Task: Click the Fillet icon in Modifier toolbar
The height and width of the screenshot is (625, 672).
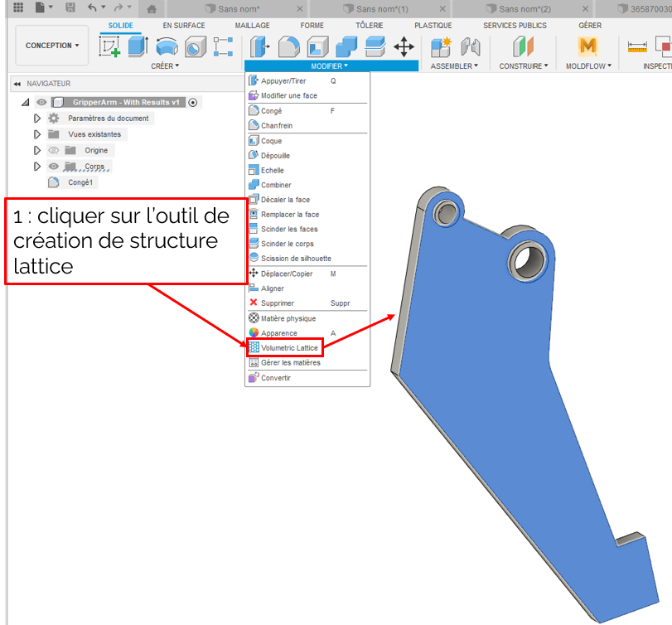Action: click(289, 46)
